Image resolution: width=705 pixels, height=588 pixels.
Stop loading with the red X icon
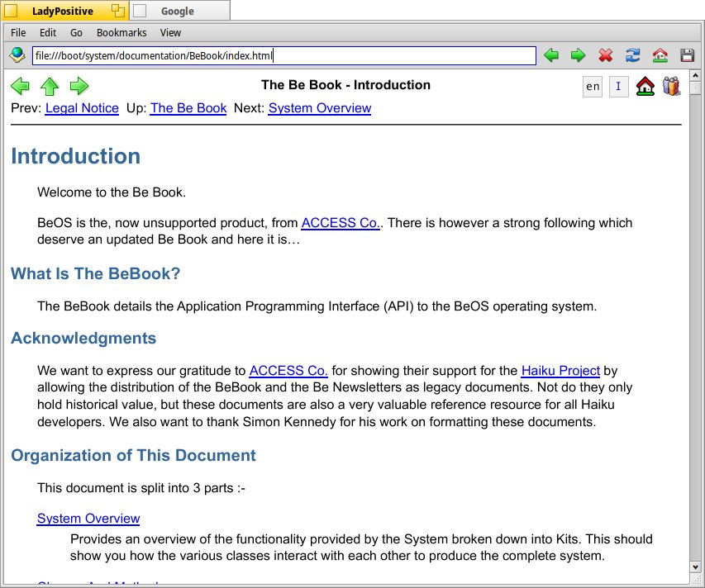pyautogui.click(x=606, y=55)
